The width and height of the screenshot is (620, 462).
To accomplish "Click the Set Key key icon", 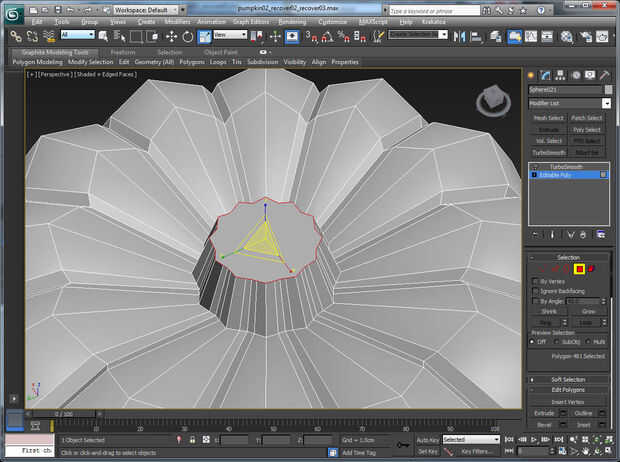I will click(x=400, y=446).
